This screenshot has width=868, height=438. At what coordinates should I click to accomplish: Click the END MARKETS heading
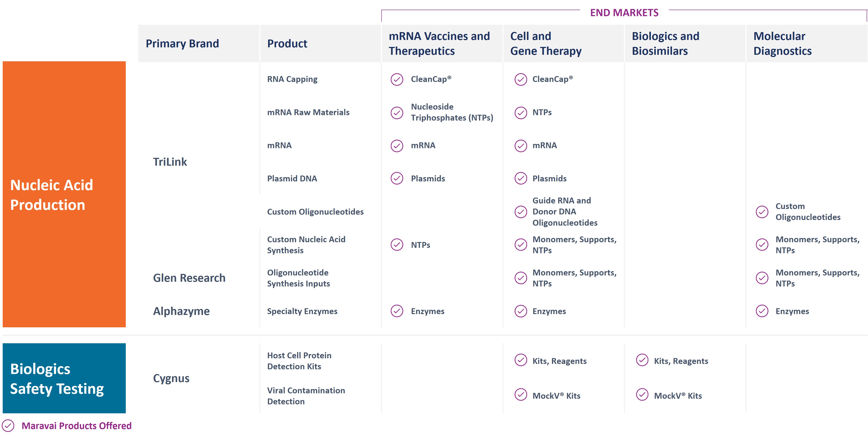624,13
